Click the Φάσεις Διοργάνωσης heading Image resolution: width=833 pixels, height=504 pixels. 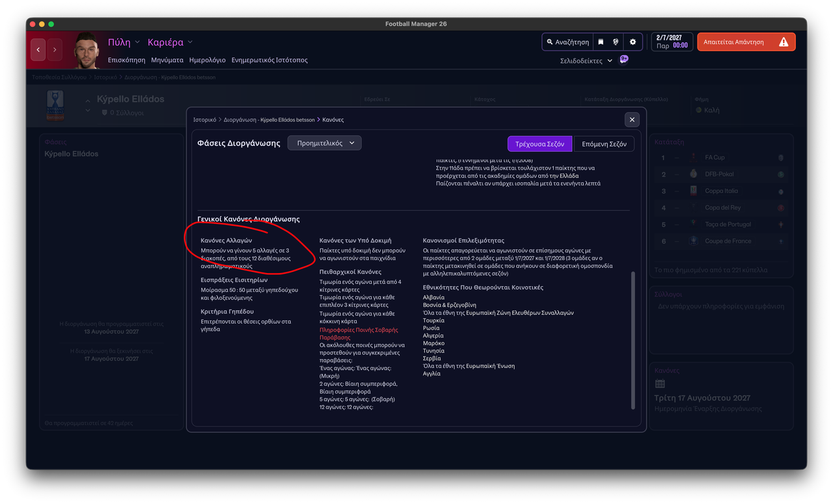pos(239,143)
